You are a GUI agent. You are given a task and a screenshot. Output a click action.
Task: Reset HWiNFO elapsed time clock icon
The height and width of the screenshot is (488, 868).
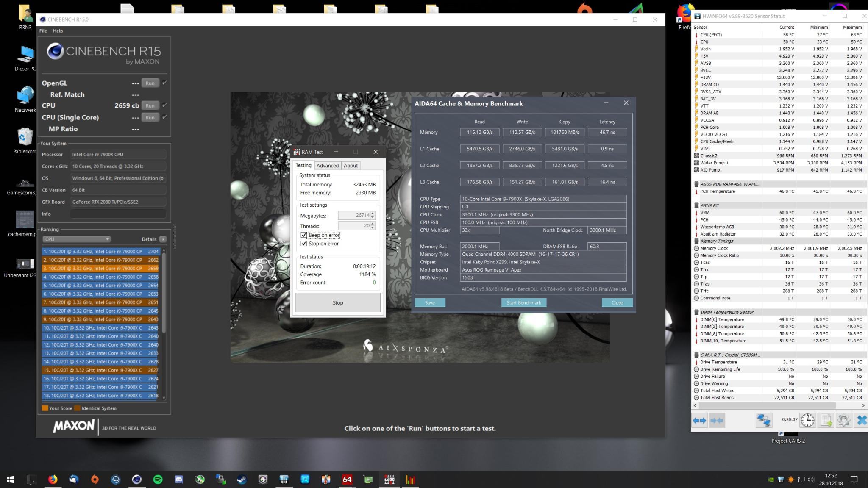(x=807, y=420)
